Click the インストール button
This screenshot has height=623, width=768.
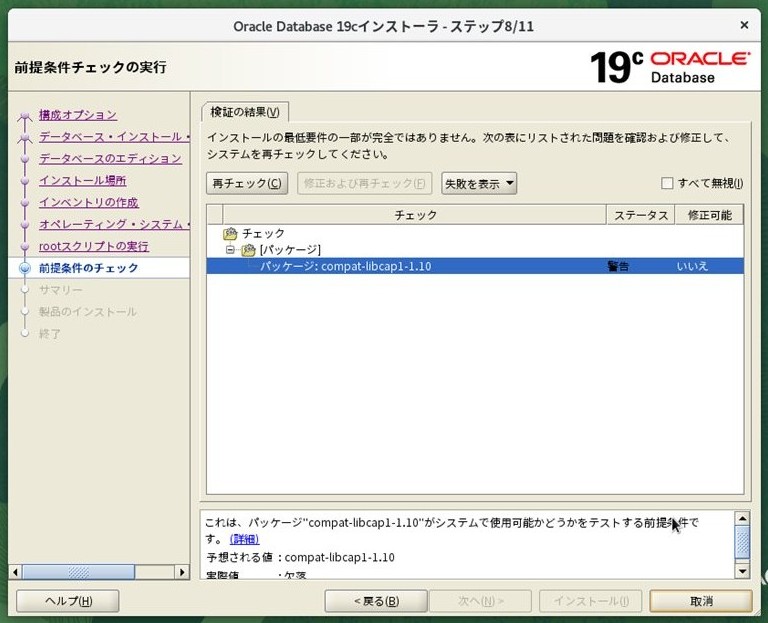point(591,601)
